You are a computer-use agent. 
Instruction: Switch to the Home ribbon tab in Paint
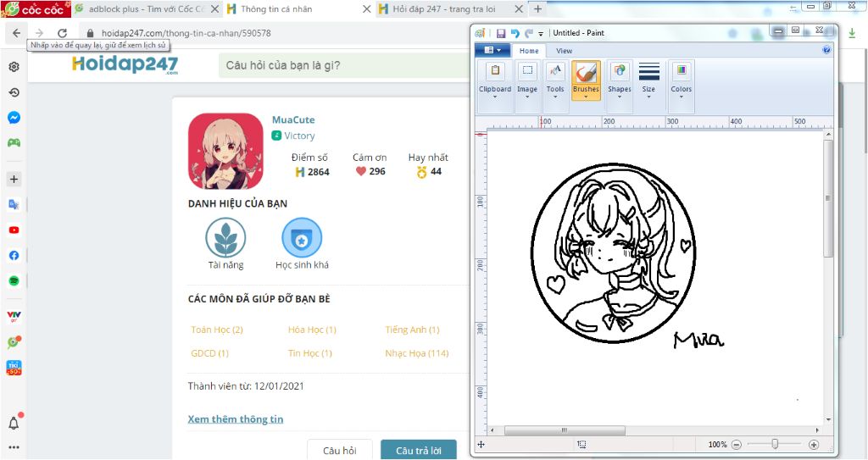pyautogui.click(x=529, y=50)
